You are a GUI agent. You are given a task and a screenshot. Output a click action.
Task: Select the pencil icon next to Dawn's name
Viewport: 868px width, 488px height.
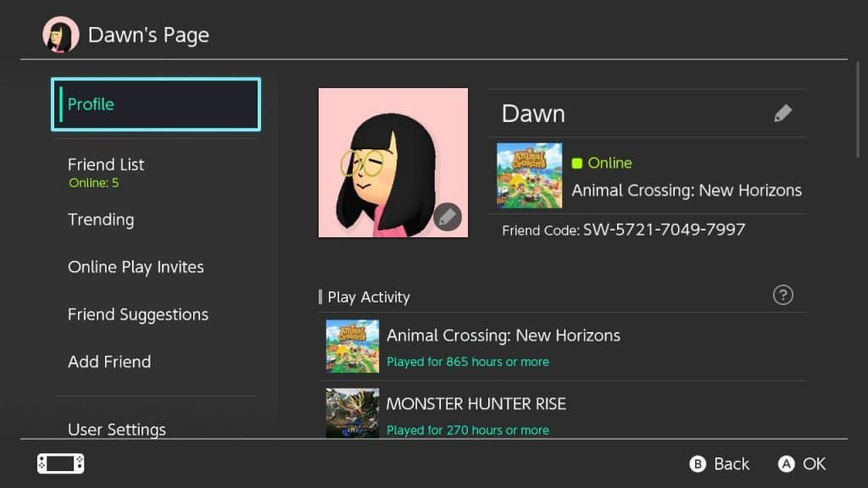click(782, 112)
